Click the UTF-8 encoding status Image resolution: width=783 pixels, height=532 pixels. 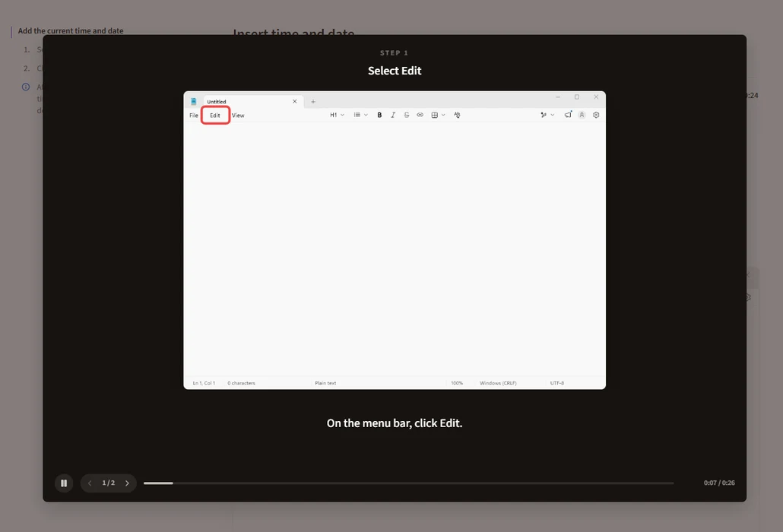click(x=556, y=383)
